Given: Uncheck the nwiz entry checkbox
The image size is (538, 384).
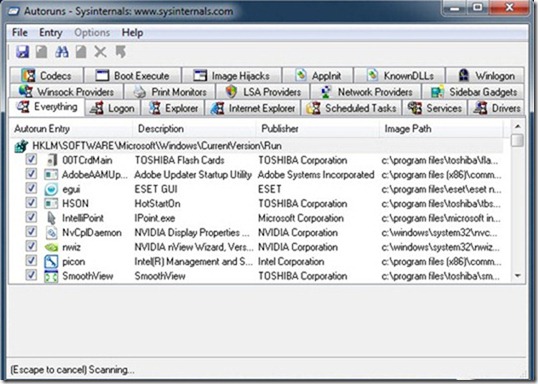Looking at the screenshot, I should pyautogui.click(x=31, y=246).
